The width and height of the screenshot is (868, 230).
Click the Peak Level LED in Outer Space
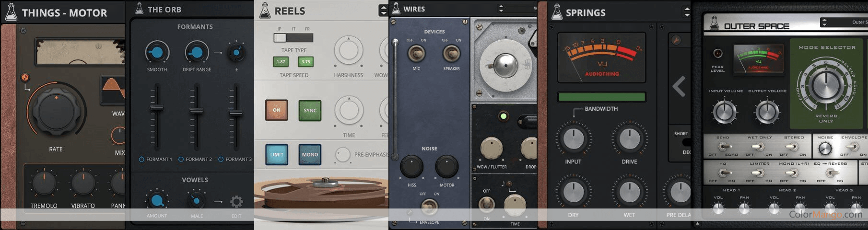click(x=718, y=53)
